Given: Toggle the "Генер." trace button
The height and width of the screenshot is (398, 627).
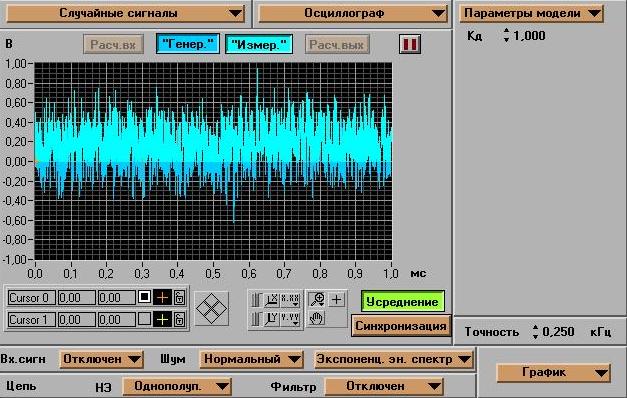Looking at the screenshot, I should pos(188,44).
